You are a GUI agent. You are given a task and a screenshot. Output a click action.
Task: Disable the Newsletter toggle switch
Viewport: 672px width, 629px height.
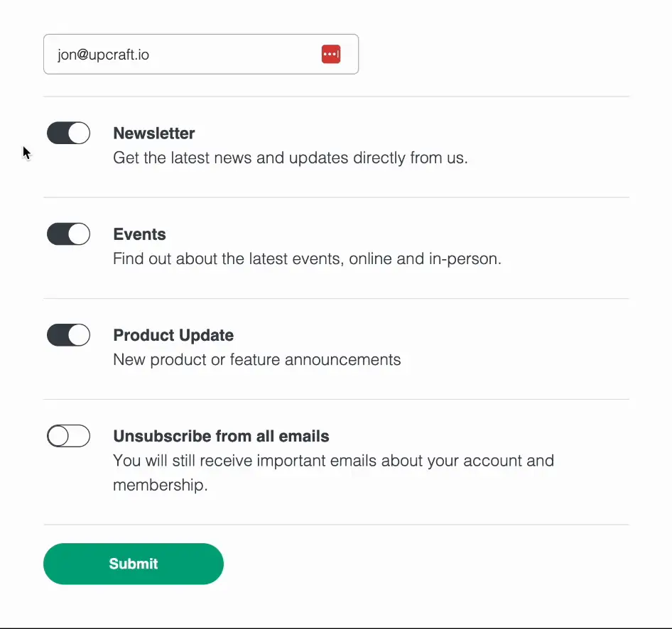pyautogui.click(x=68, y=133)
